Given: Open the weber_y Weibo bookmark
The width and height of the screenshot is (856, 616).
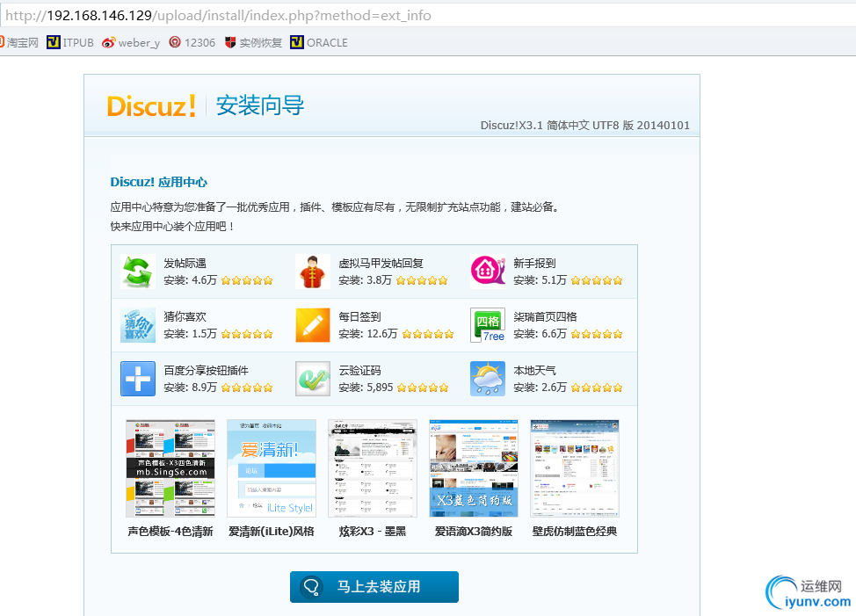Looking at the screenshot, I should tap(131, 42).
